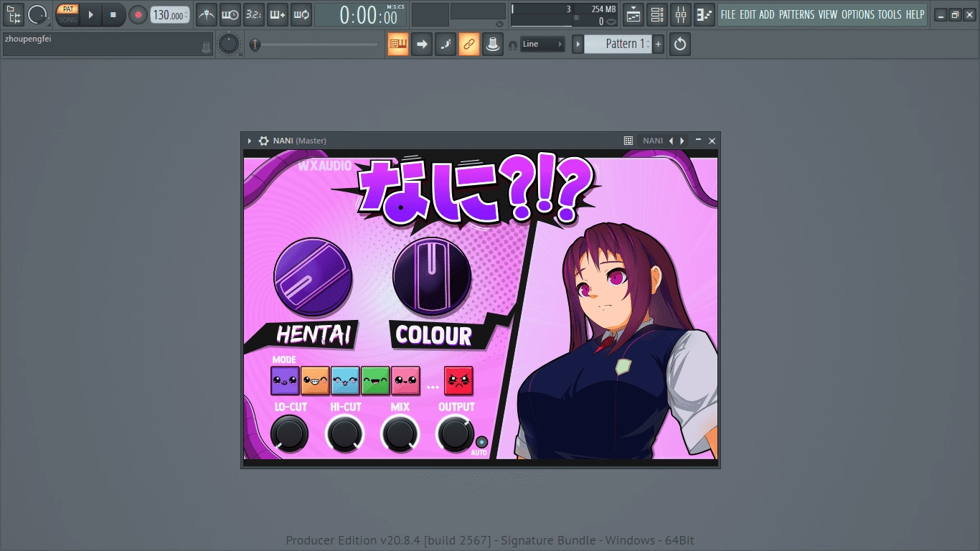The width and height of the screenshot is (980, 551).
Task: Enable wait for input to start playing
Action: [230, 14]
